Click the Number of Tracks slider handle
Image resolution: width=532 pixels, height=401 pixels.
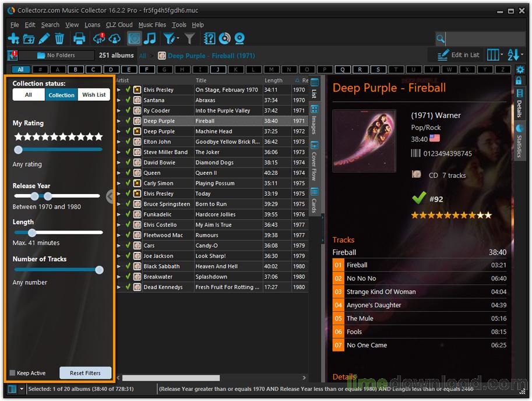[x=99, y=270]
